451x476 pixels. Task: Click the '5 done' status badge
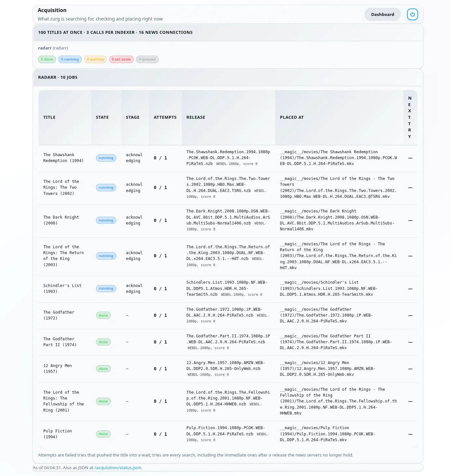(47, 59)
